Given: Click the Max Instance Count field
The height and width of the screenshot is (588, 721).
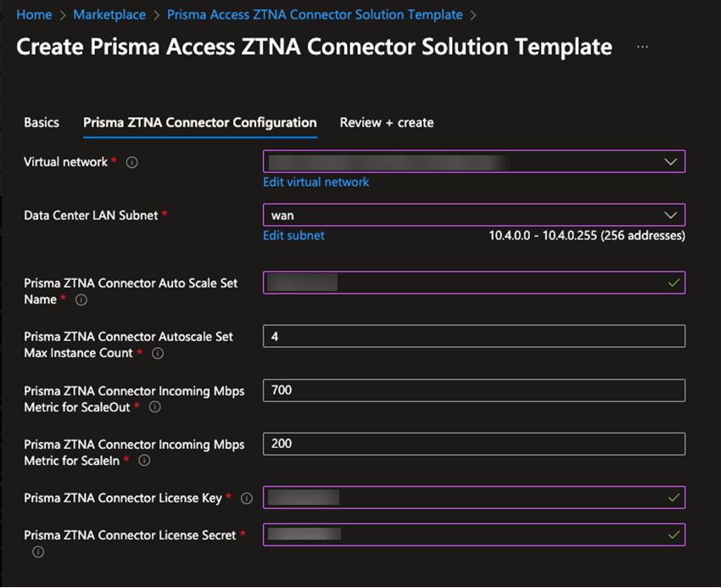Looking at the screenshot, I should click(473, 337).
